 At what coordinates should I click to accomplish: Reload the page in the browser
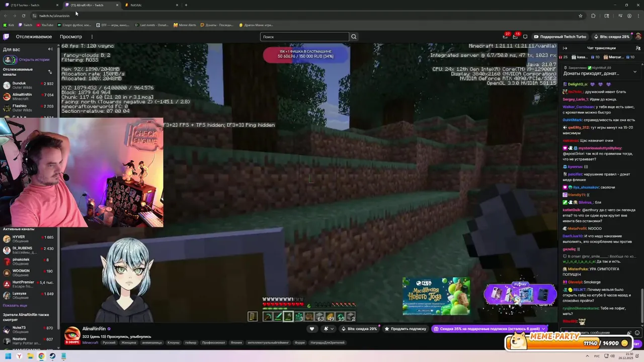pyautogui.click(x=23, y=16)
